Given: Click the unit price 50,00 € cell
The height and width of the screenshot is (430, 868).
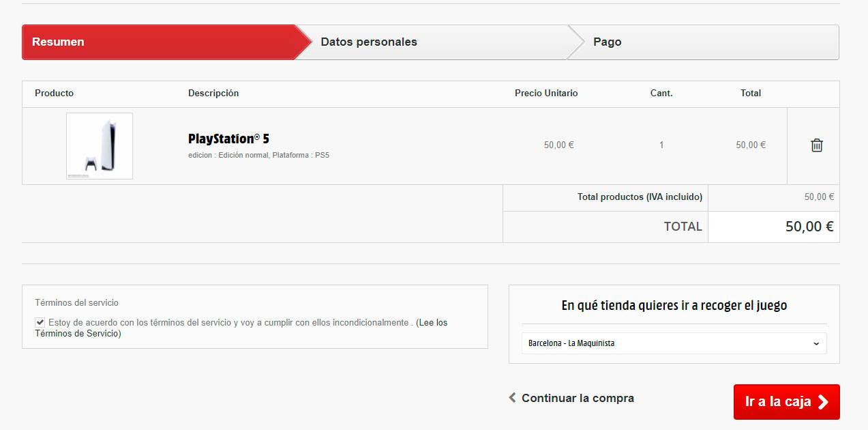Looking at the screenshot, I should click(559, 145).
